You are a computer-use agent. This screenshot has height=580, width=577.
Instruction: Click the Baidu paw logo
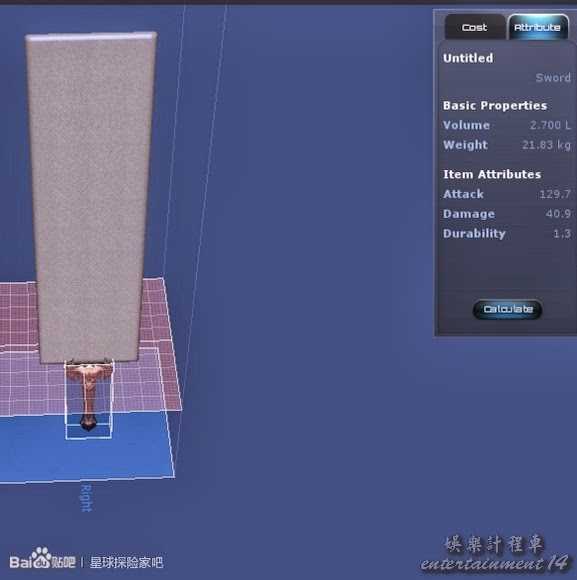pyautogui.click(x=41, y=558)
